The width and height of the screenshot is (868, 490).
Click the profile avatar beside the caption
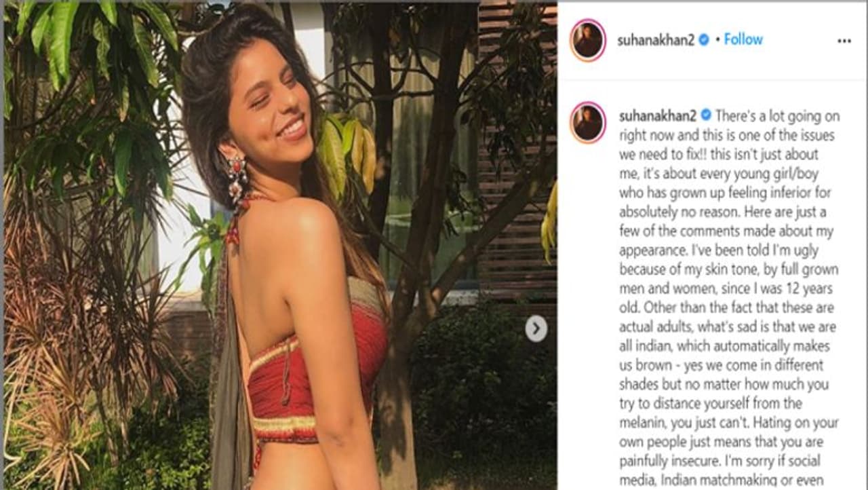[588, 122]
